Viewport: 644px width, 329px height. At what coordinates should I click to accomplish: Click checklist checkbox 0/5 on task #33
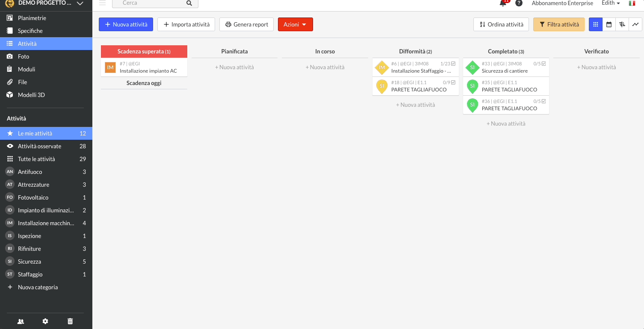tap(544, 64)
